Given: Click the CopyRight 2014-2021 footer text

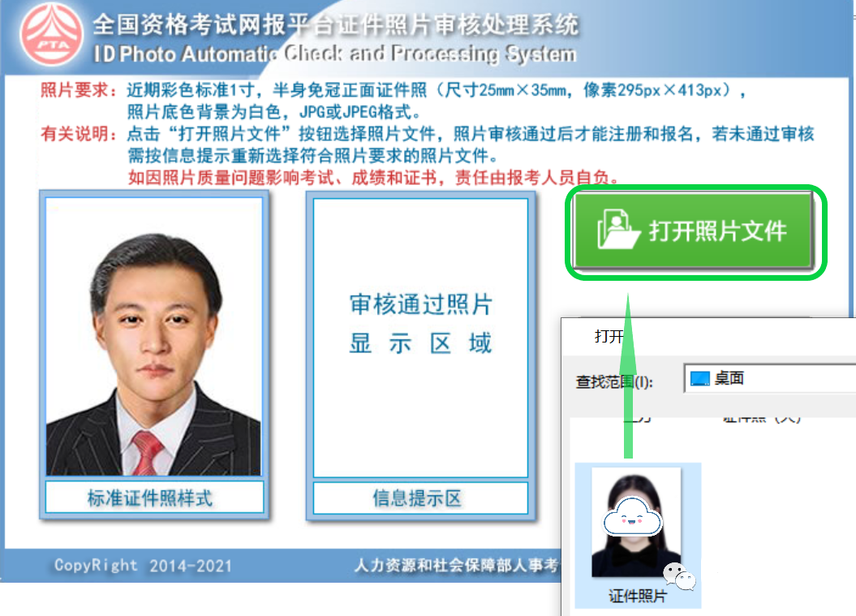Looking at the screenshot, I should coord(143,566).
